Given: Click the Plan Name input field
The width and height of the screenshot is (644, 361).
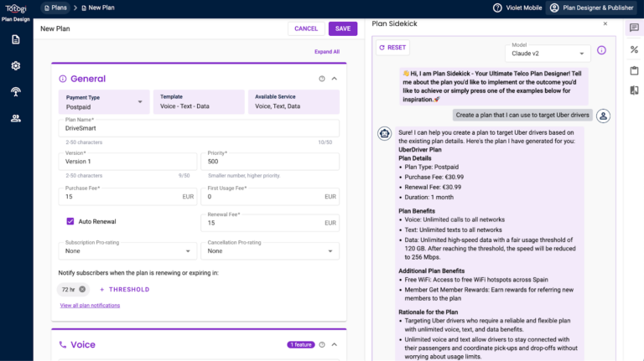Looking at the screenshot, I should coord(201,130).
